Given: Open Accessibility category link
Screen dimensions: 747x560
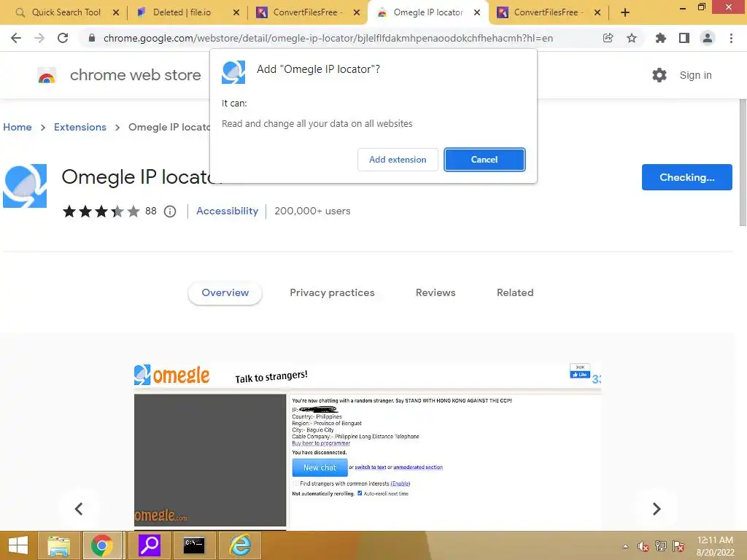Looking at the screenshot, I should coord(228,211).
